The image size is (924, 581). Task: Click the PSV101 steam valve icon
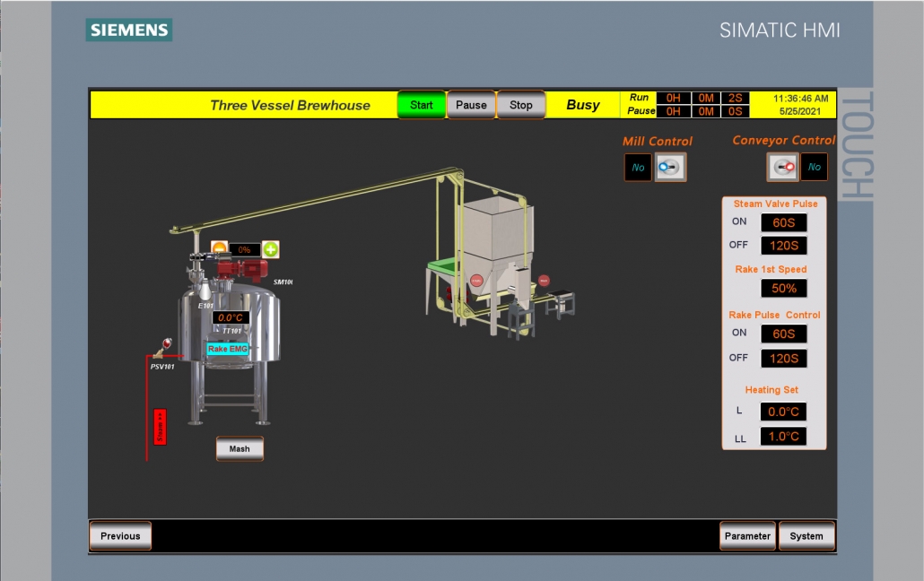click(162, 348)
